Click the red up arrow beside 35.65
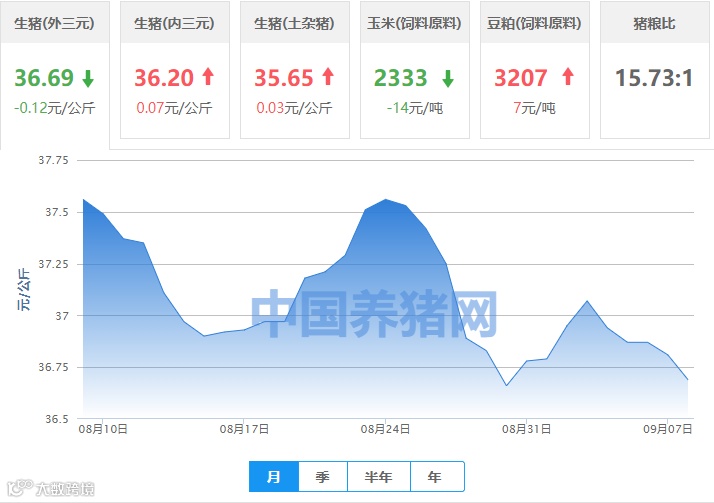 point(328,76)
